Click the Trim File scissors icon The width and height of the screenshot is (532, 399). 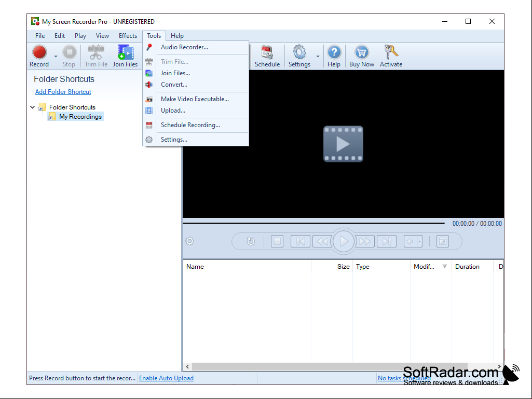point(96,52)
